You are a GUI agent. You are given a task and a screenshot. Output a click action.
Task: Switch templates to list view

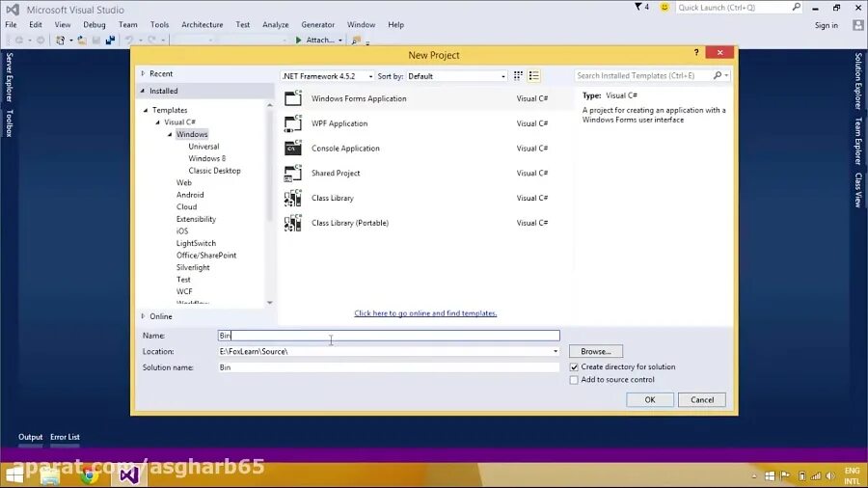[533, 76]
